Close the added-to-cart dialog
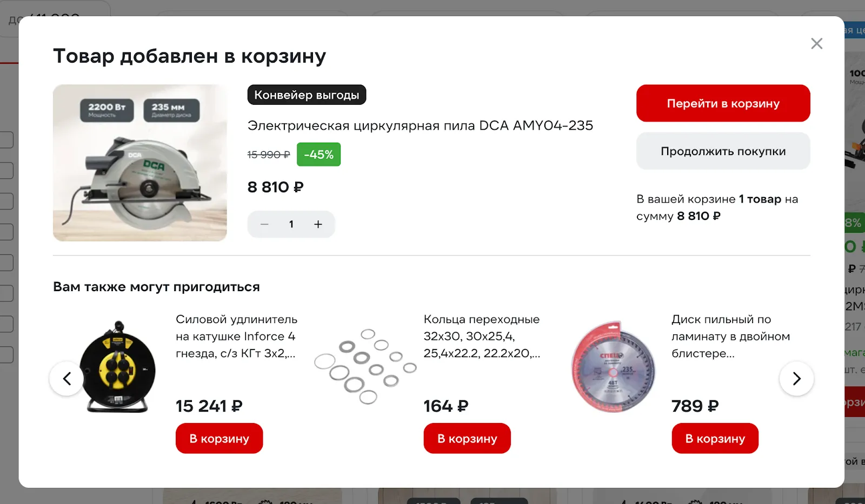Image resolution: width=865 pixels, height=504 pixels. pyautogui.click(x=816, y=44)
